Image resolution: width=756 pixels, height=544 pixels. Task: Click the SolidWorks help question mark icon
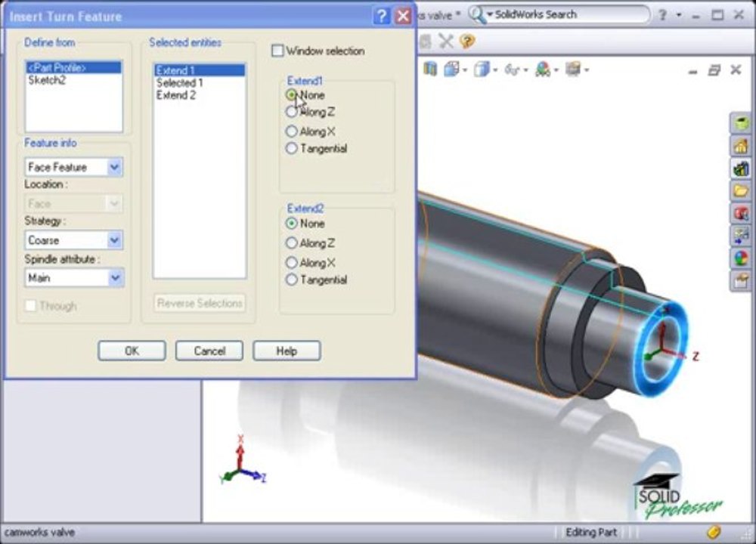662,15
